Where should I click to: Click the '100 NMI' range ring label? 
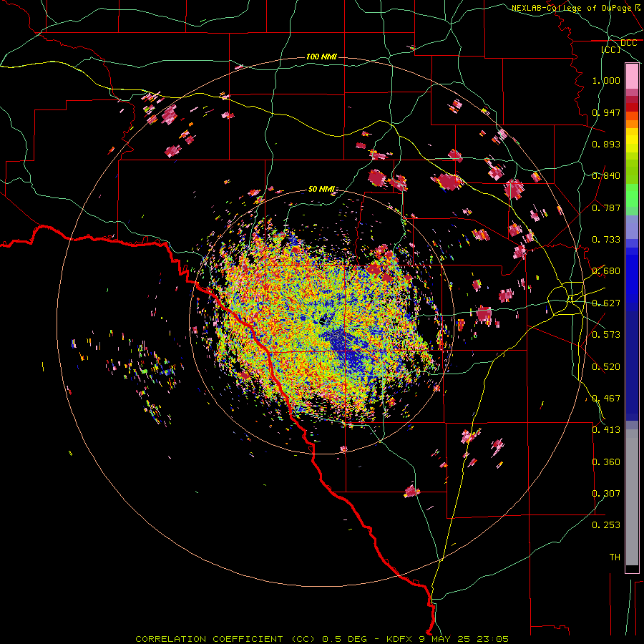(321, 57)
